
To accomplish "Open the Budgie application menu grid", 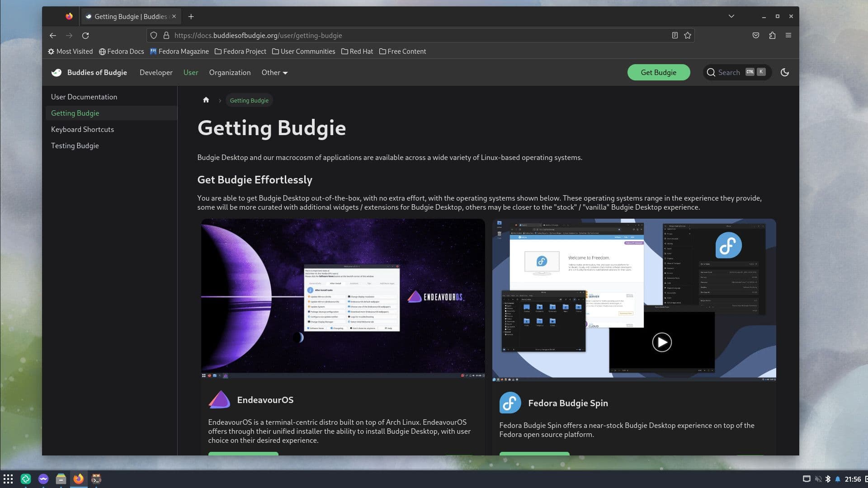I will click(x=8, y=479).
